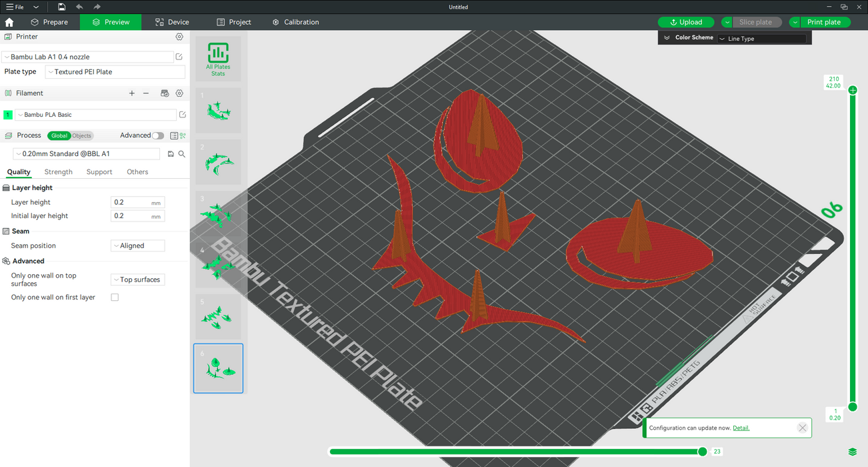
Task: Click the undo arrow icon
Action: coord(79,7)
